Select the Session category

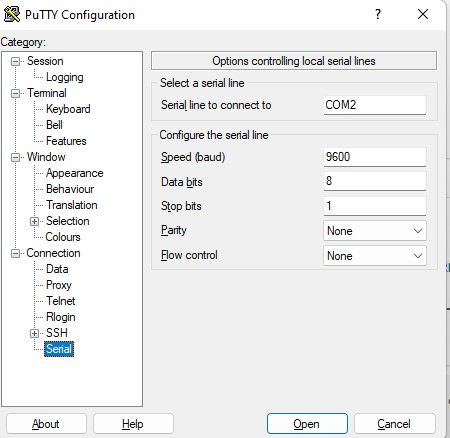pos(45,61)
